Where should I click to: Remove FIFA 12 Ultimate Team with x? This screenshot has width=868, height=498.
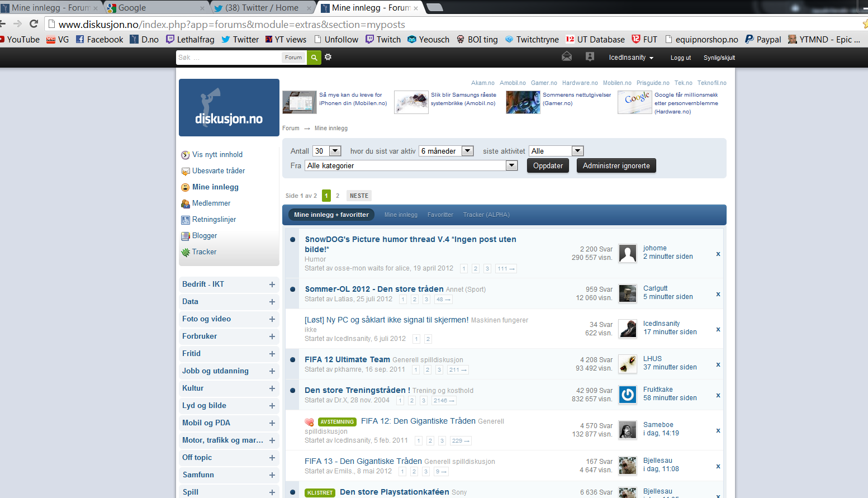718,364
